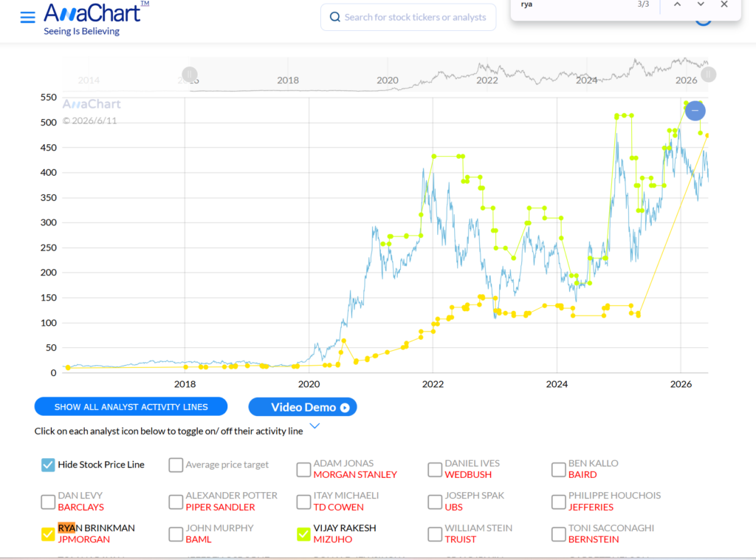This screenshot has width=756, height=560.
Task: Open the hamburger navigation menu
Action: coord(27,18)
